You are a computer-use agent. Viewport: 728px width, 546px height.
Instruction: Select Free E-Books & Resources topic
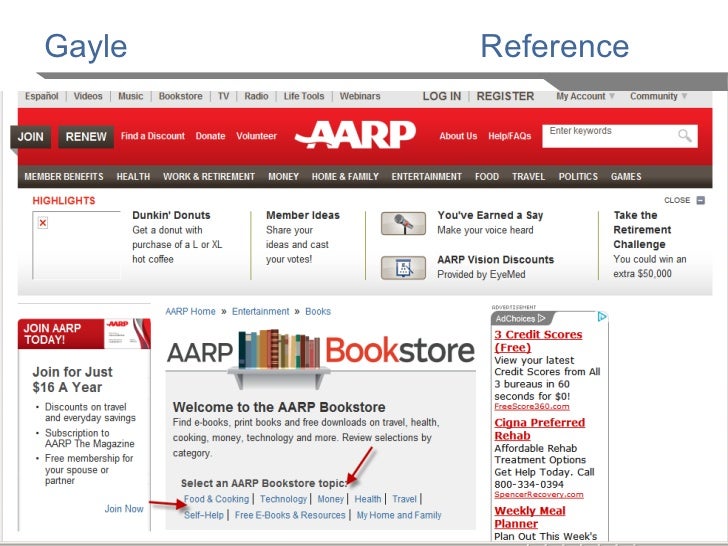(x=290, y=515)
